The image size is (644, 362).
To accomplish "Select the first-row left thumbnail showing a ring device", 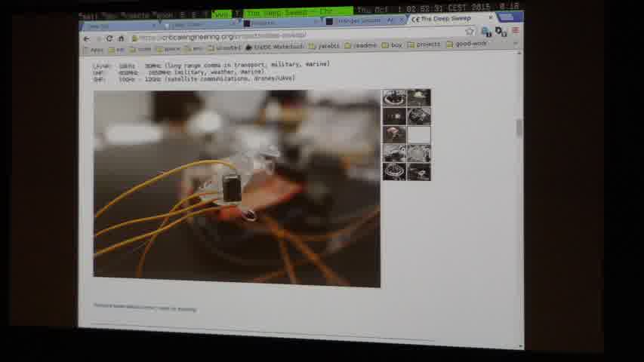I will tap(394, 98).
